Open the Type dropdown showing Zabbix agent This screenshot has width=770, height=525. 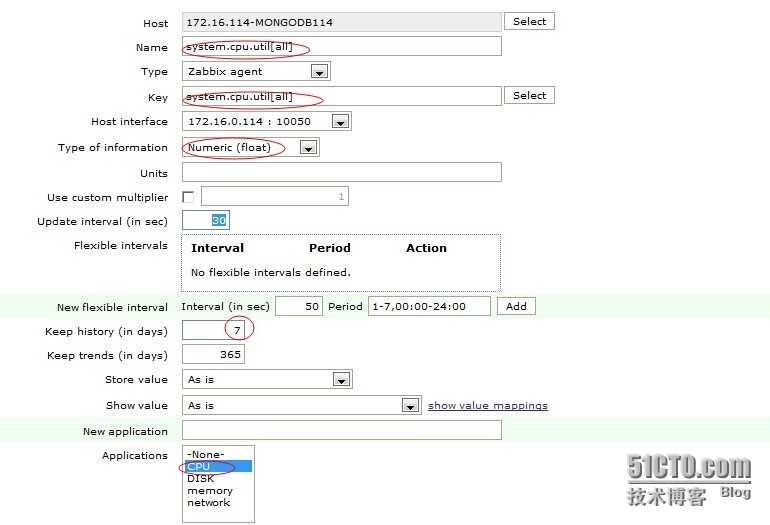tap(256, 71)
